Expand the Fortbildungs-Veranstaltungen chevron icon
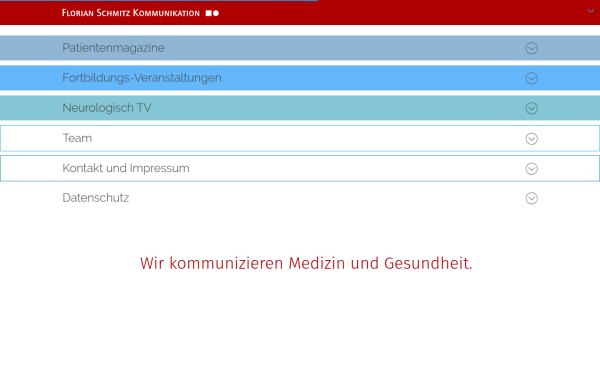 [532, 78]
